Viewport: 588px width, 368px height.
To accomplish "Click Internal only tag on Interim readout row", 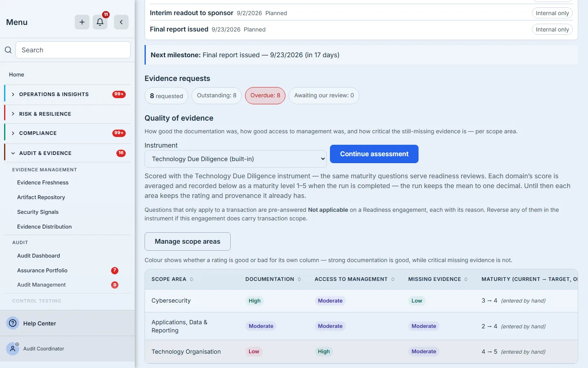I will (x=552, y=13).
